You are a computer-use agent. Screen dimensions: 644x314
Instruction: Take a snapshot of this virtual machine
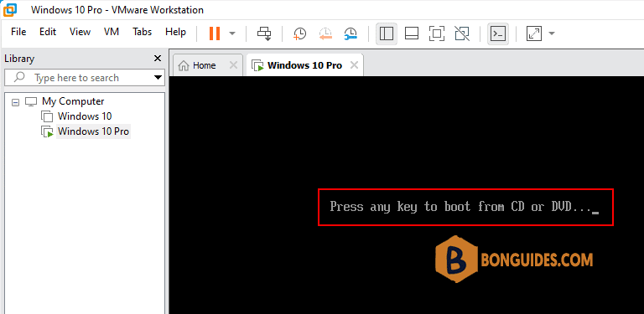click(300, 33)
